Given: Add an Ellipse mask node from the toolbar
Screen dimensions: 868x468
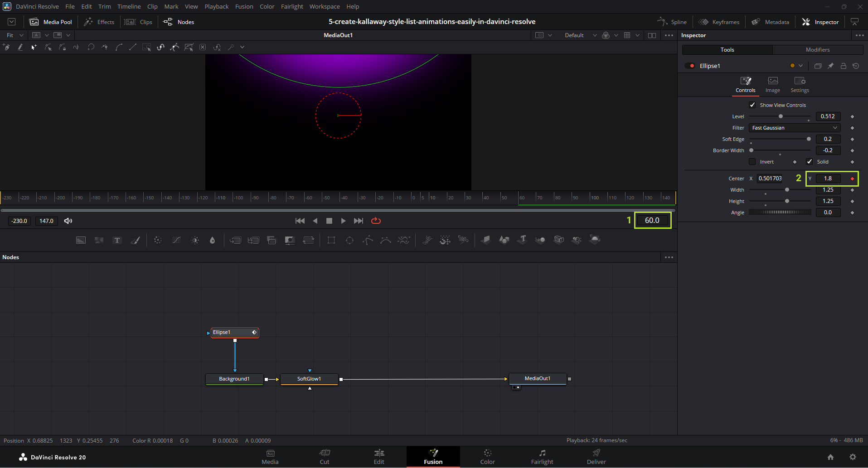Looking at the screenshot, I should (x=349, y=240).
